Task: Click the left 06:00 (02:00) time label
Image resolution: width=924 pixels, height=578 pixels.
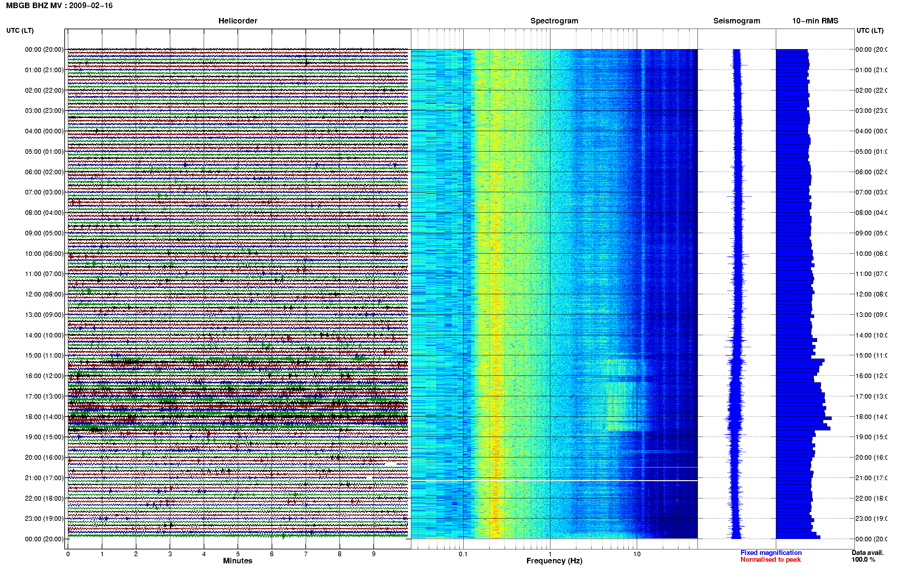Action: coord(44,172)
